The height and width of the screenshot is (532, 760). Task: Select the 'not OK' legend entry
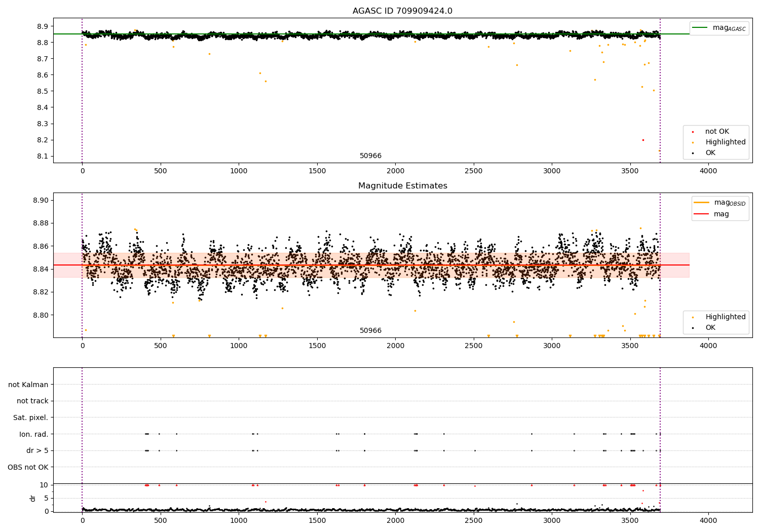717,132
